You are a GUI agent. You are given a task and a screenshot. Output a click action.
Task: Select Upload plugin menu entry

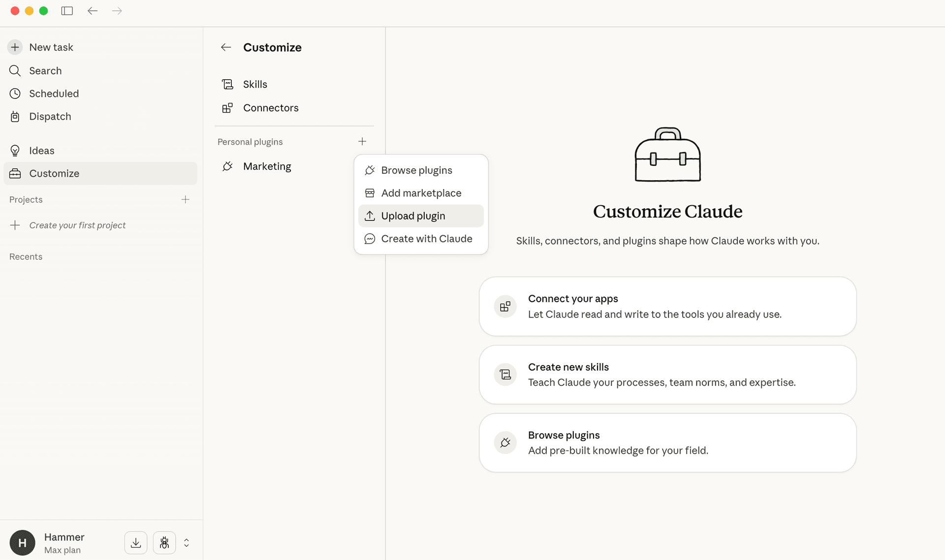point(421,216)
